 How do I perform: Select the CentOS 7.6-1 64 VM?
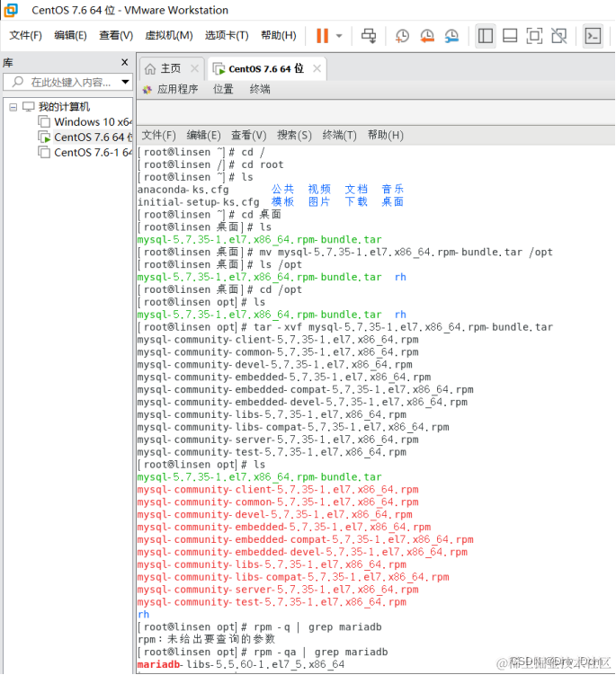click(x=93, y=153)
